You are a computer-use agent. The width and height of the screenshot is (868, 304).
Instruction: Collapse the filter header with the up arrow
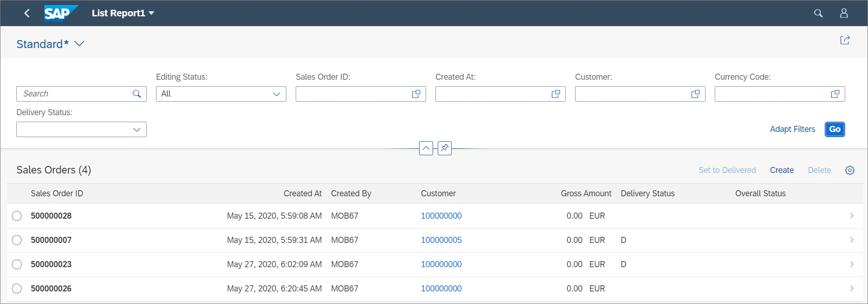coord(426,148)
